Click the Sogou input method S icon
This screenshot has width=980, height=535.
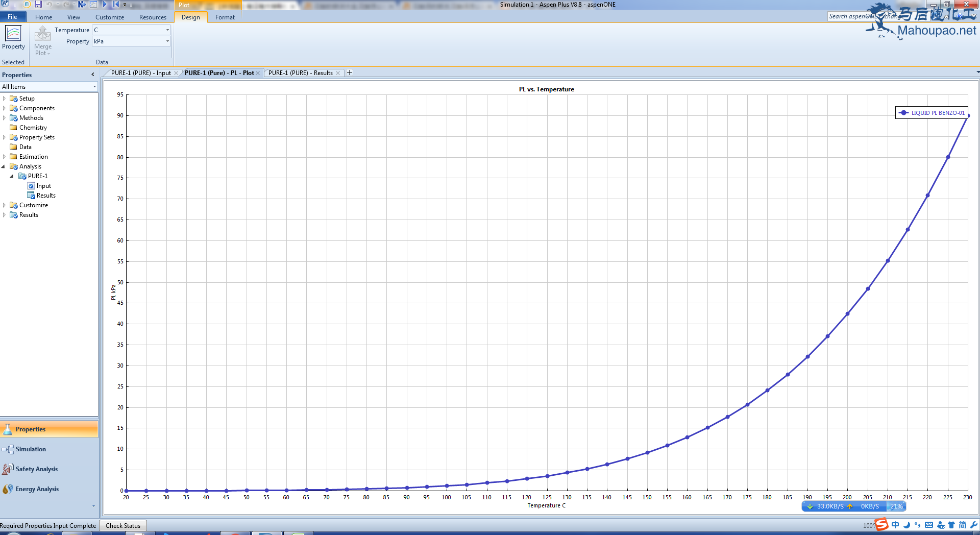[881, 524]
